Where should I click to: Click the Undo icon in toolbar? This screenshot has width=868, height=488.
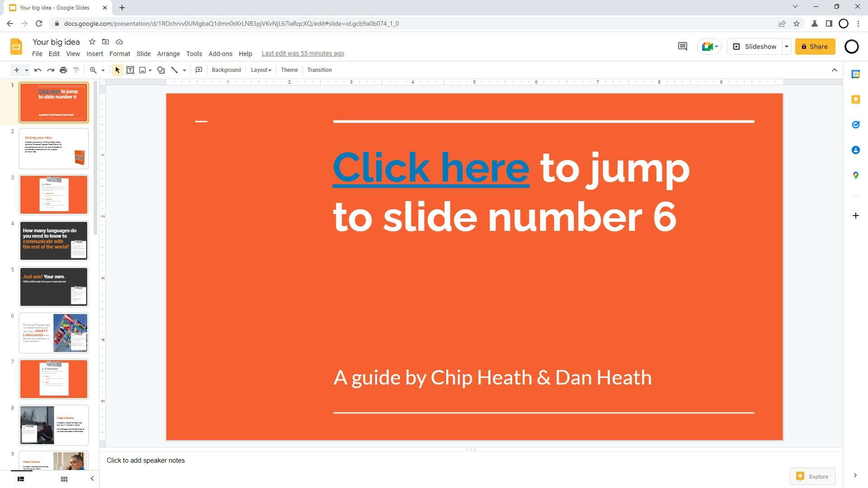[37, 70]
